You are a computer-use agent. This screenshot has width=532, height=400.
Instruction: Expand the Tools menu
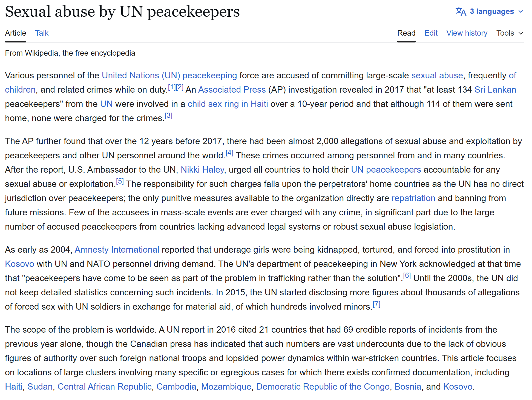point(510,33)
